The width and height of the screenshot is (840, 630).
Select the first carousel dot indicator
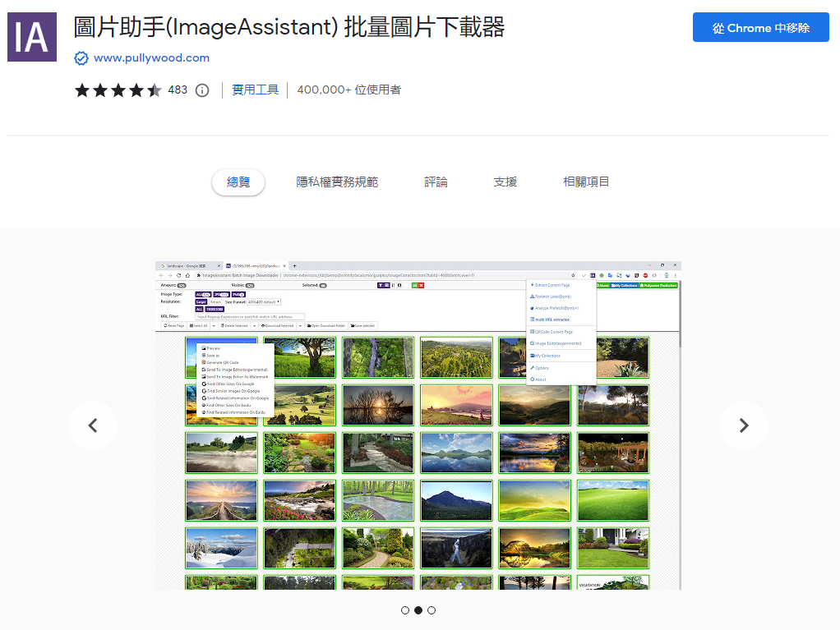click(x=405, y=610)
